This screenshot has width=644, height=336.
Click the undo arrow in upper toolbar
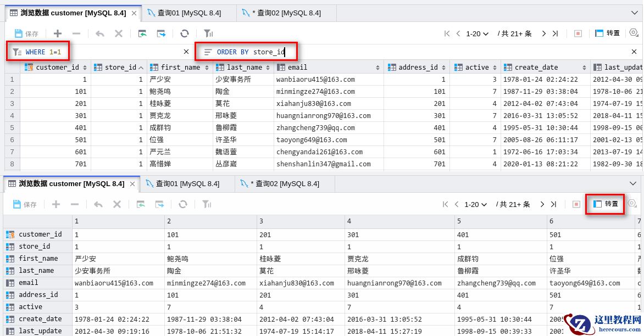coord(100,33)
